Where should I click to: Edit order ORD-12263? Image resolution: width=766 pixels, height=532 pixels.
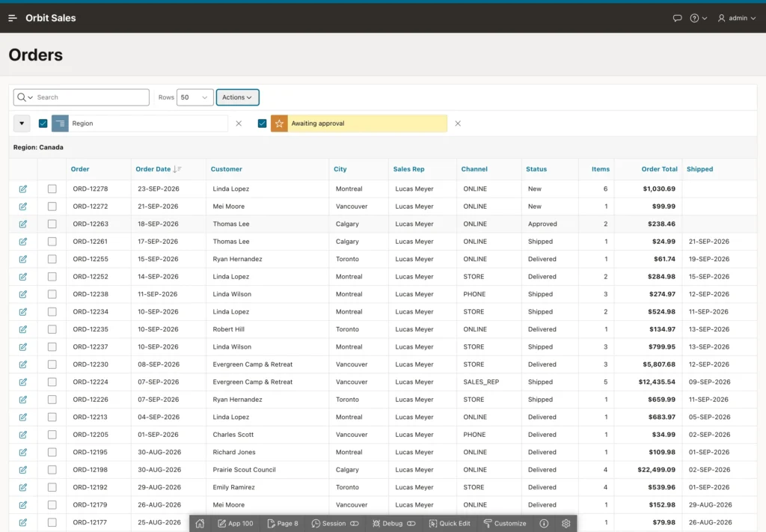coord(23,224)
